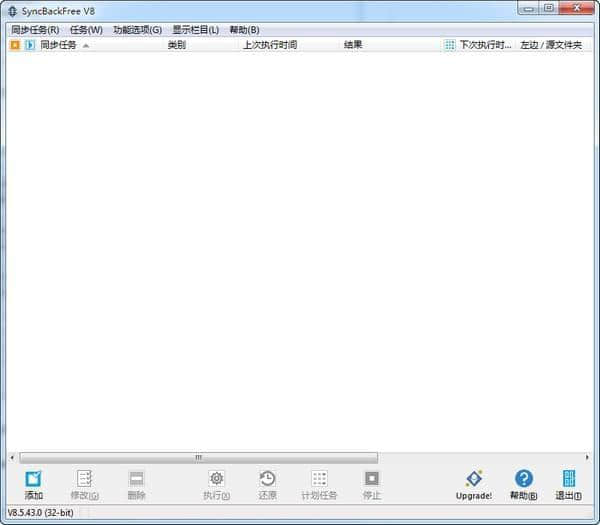This screenshot has width=600, height=525.
Task: Open the blue 帮助 help icon
Action: [524, 478]
